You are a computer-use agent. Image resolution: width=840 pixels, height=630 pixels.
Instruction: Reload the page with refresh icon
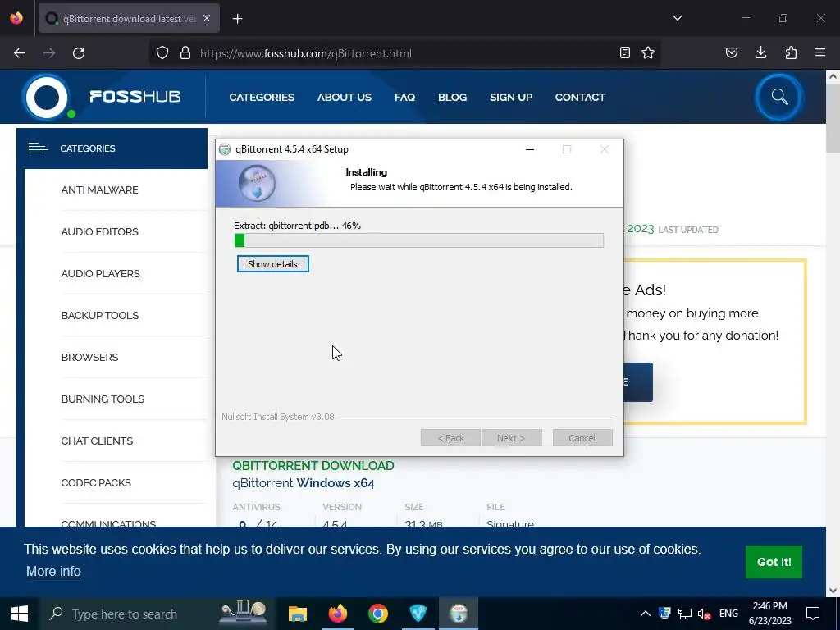point(79,53)
